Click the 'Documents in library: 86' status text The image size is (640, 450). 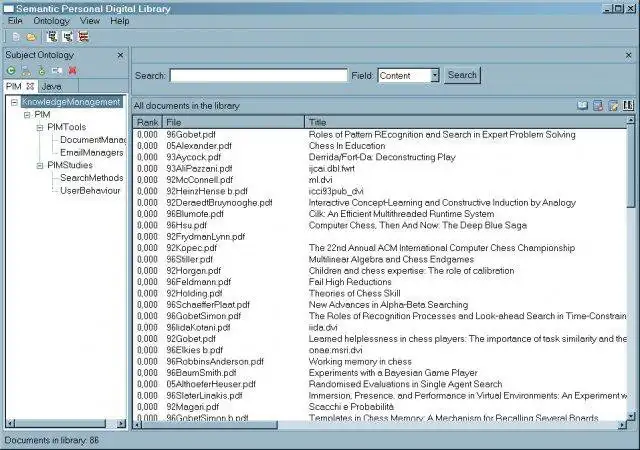click(x=51, y=440)
